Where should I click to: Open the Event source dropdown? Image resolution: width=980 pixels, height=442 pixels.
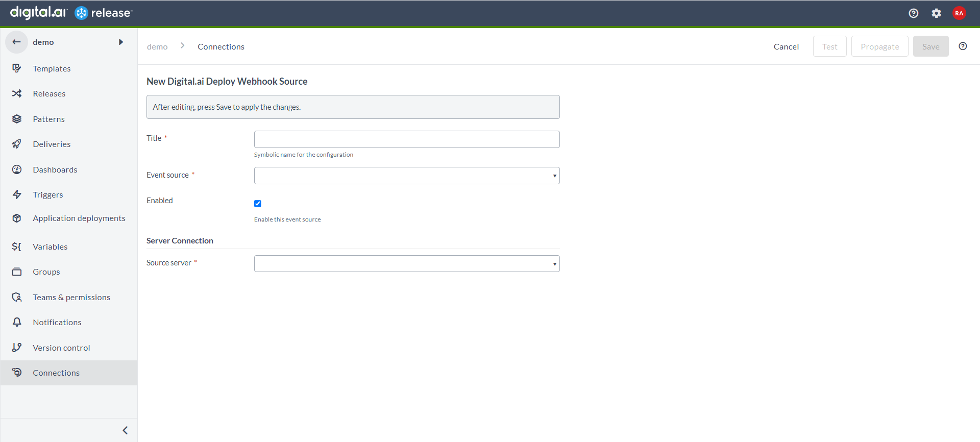coord(407,176)
